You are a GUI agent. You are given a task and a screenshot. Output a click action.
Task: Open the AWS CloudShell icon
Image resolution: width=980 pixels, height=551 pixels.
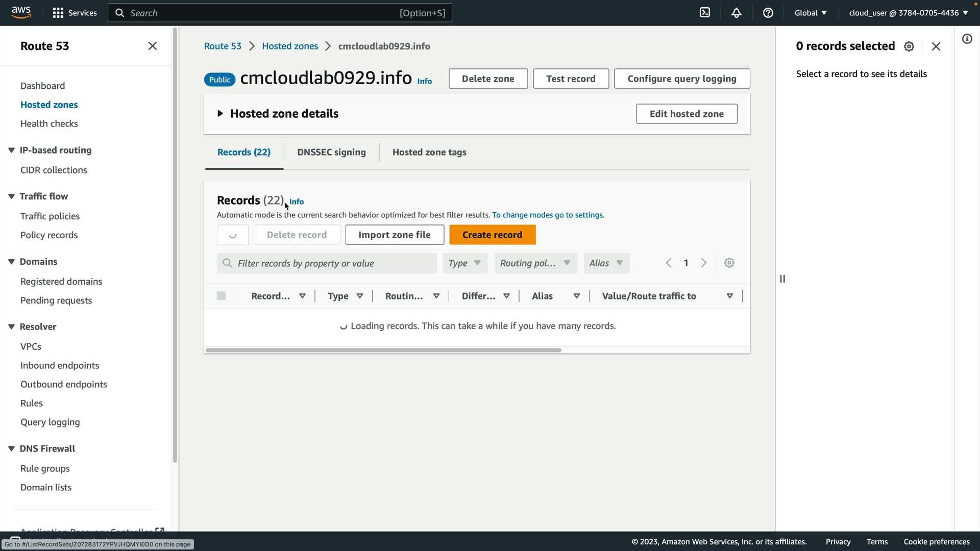(x=705, y=13)
